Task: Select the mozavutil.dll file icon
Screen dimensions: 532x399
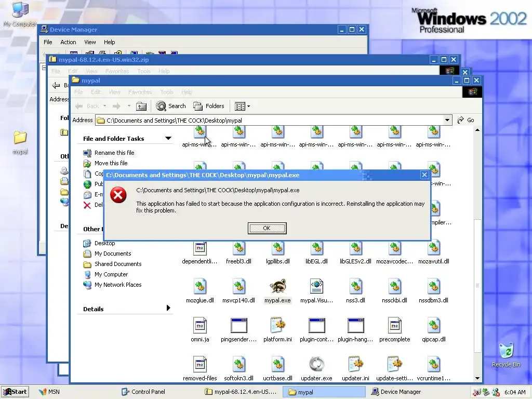Action: click(x=434, y=247)
